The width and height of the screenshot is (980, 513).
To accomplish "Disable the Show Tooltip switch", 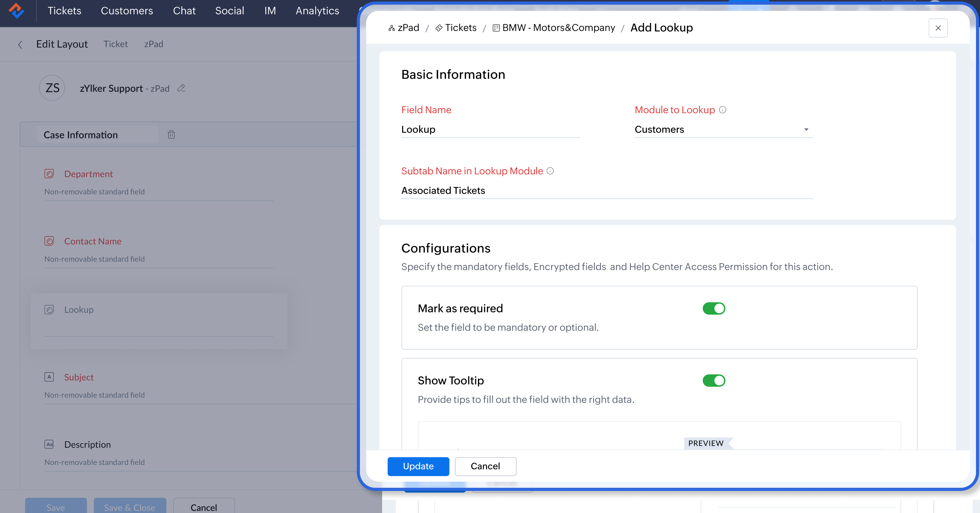I will [x=714, y=381].
